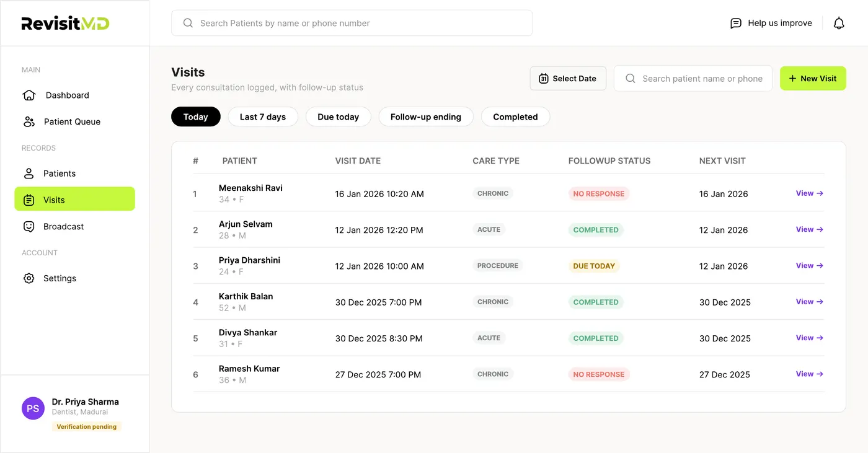
Task: Click the PROCEDURE care type tag
Action: click(x=498, y=265)
